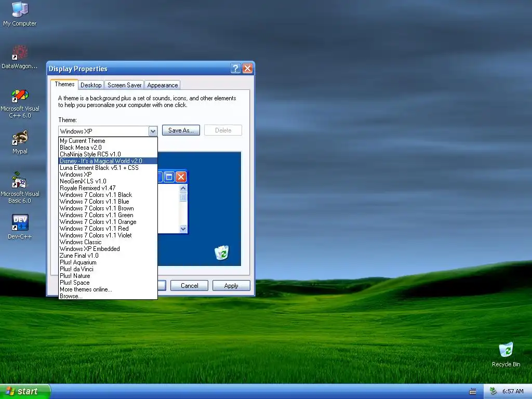Click the on-screen keyboard tray icon

pyautogui.click(x=473, y=392)
